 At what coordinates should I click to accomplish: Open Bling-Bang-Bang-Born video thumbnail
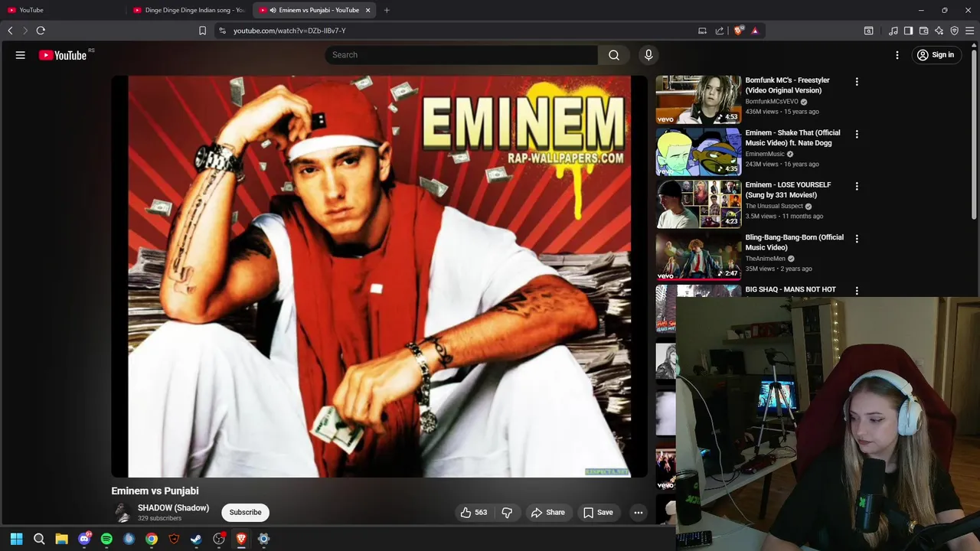click(x=698, y=256)
